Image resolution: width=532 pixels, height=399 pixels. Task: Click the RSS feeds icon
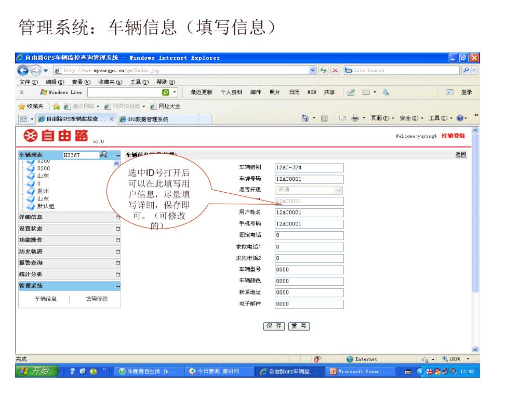point(324,118)
